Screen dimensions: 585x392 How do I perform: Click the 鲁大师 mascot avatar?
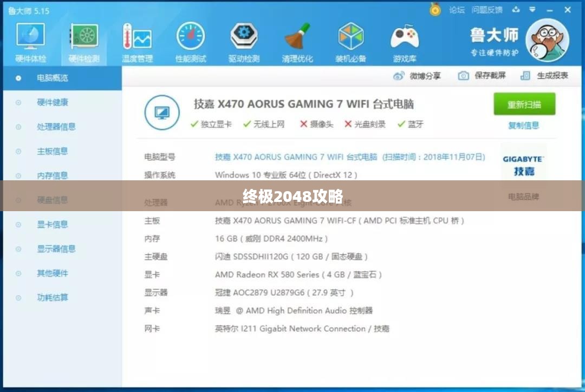pyautogui.click(x=547, y=40)
